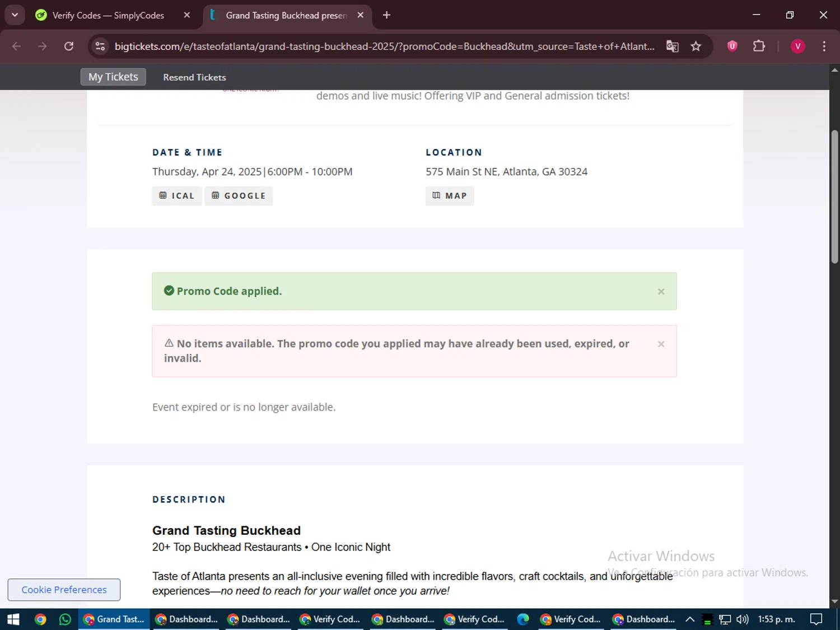Add event to iCal calendar
This screenshot has height=630, width=840.
177,195
